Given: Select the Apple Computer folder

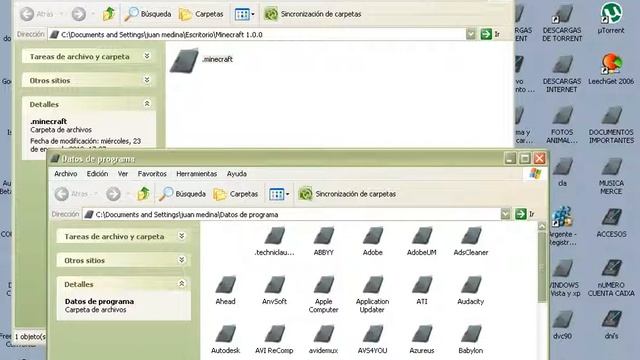Looking at the screenshot, I should [x=323, y=294].
